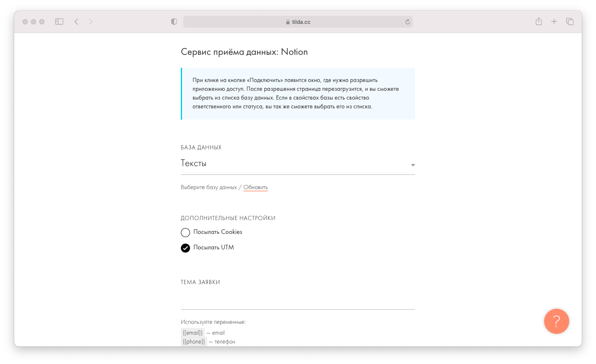Image resolution: width=596 pixels, height=364 pixels.
Task: Focus the tilda.cc address bar
Action: [298, 22]
